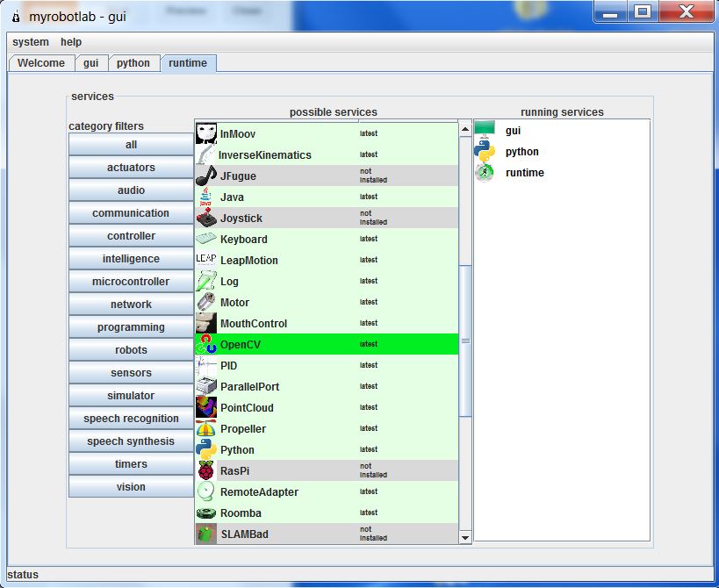Click the services list scroll down arrow
The width and height of the screenshot is (719, 588).
[465, 538]
